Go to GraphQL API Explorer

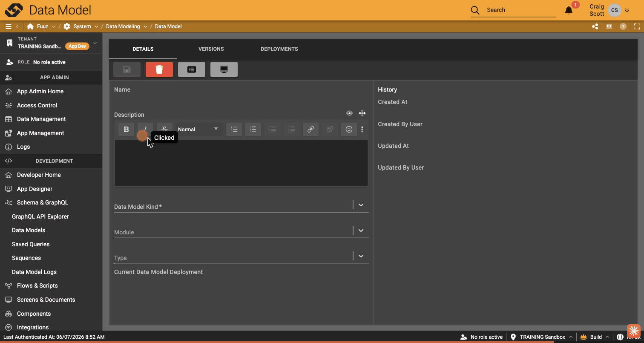(40, 216)
